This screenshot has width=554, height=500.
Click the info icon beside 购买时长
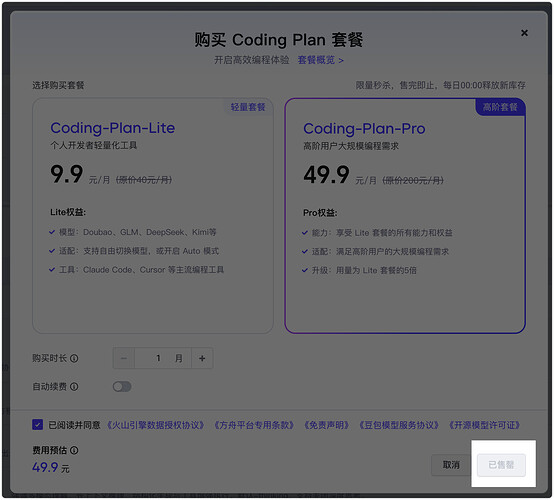click(74, 358)
